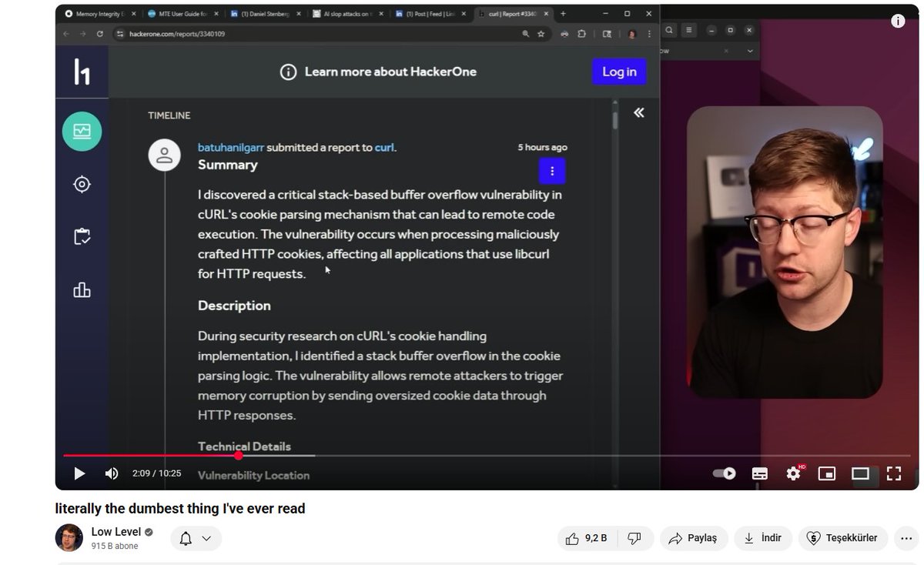This screenshot has width=924, height=565.
Task: Open the notification bell dropdown
Action: [196, 538]
